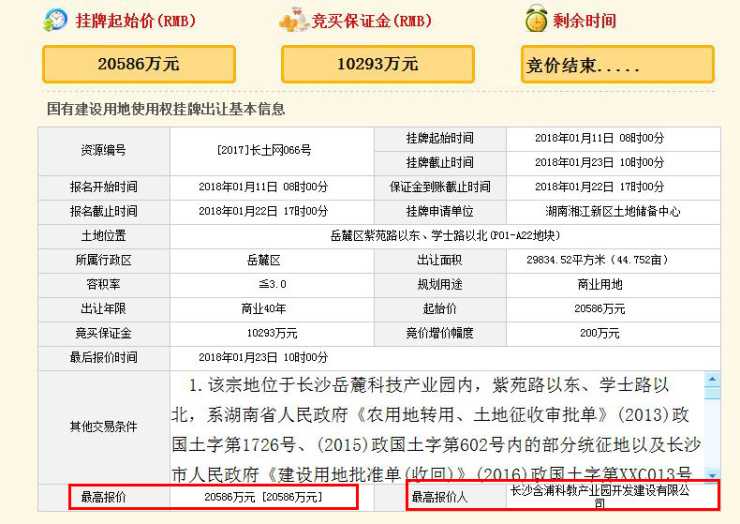The width and height of the screenshot is (740, 524).
Task: Click the 竞买保证金 table label
Action: pos(104,333)
